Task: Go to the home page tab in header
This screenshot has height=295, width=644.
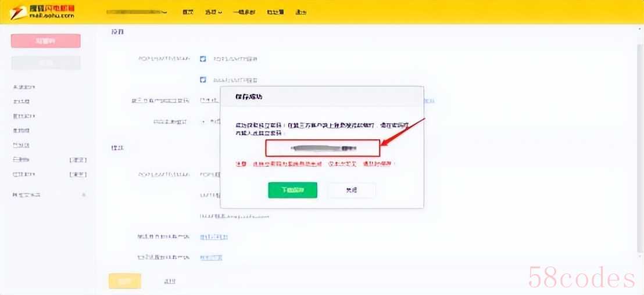Action: (188, 12)
